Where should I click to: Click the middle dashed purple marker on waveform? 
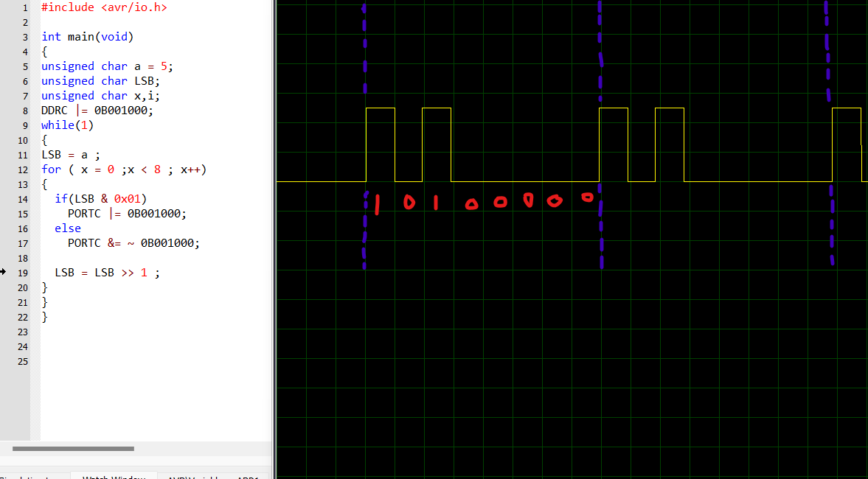[x=601, y=133]
